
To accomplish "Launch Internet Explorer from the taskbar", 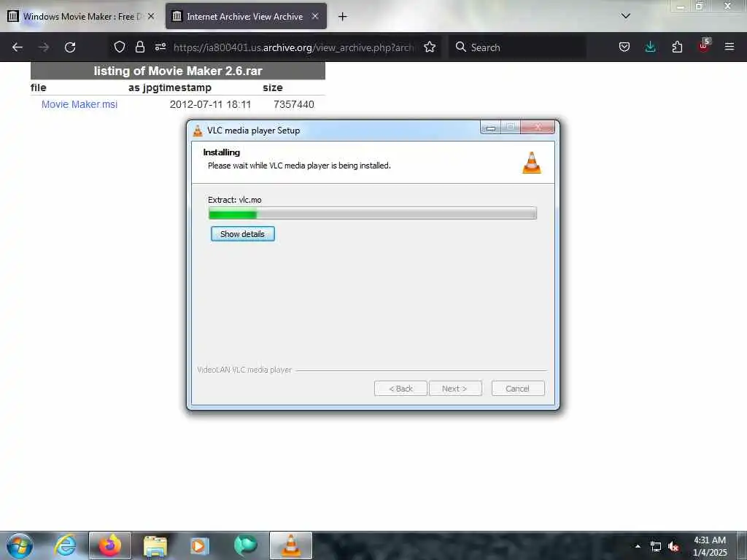I will (64, 545).
